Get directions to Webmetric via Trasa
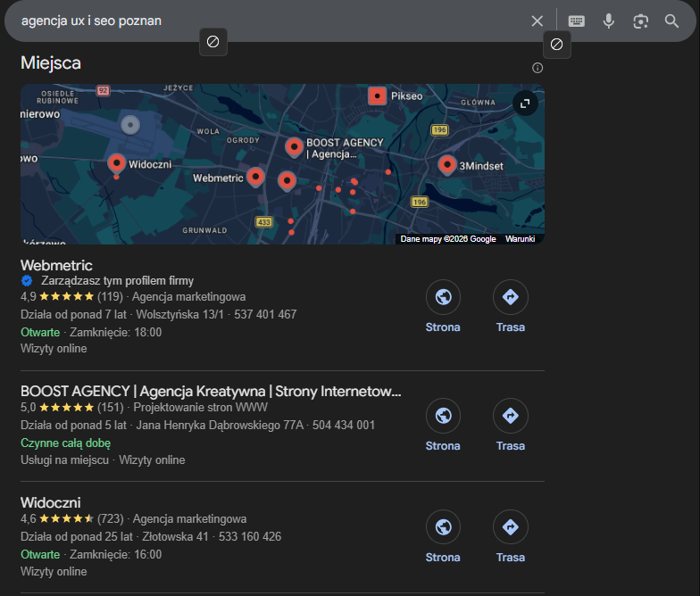This screenshot has width=700, height=596. tap(511, 298)
